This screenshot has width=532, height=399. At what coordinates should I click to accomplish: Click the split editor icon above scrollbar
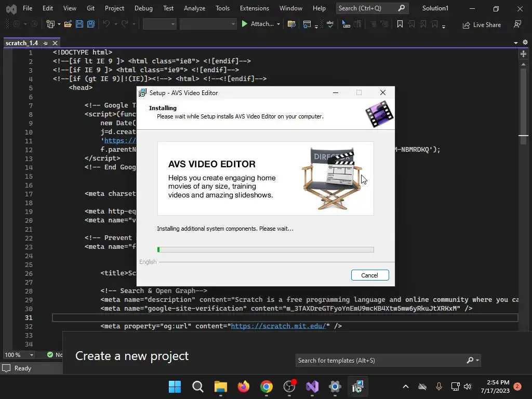[x=524, y=54]
